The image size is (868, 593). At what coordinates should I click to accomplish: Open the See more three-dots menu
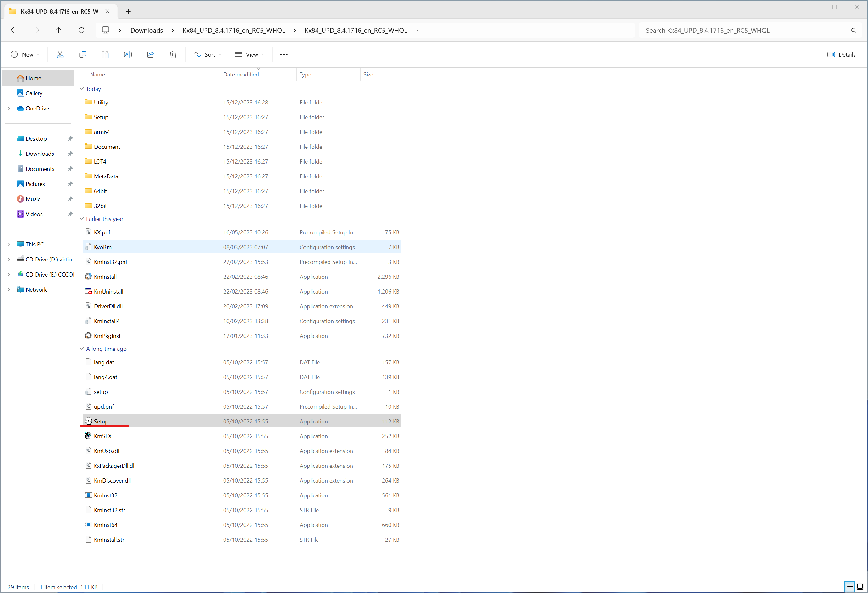pos(284,54)
